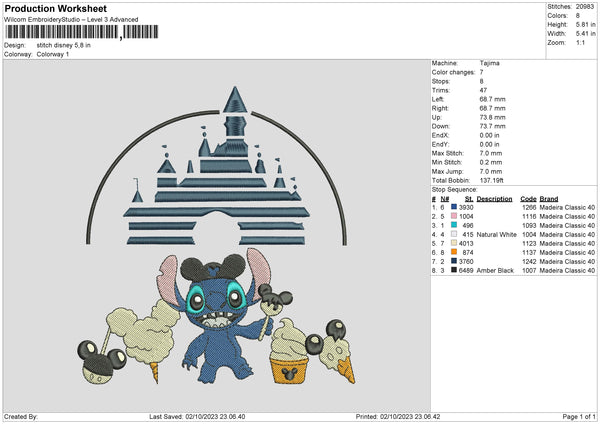Screen dimensions: 600x424
Task: Click the 'N#' column header
Action: click(x=445, y=199)
